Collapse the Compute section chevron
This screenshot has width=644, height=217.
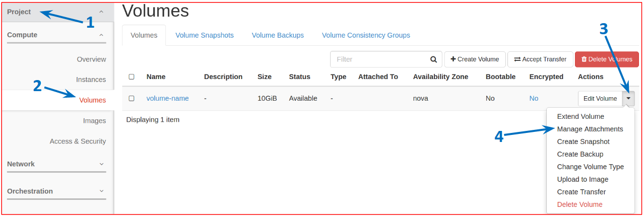coord(101,35)
